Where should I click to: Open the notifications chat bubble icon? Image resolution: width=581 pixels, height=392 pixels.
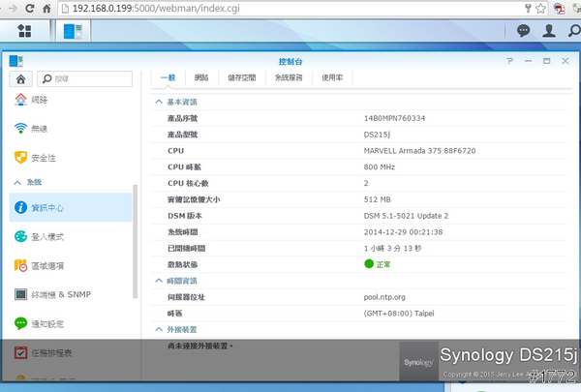click(x=524, y=31)
